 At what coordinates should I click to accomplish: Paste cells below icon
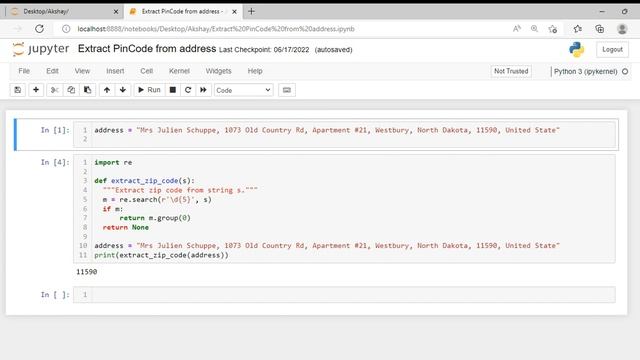pyautogui.click(x=87, y=90)
